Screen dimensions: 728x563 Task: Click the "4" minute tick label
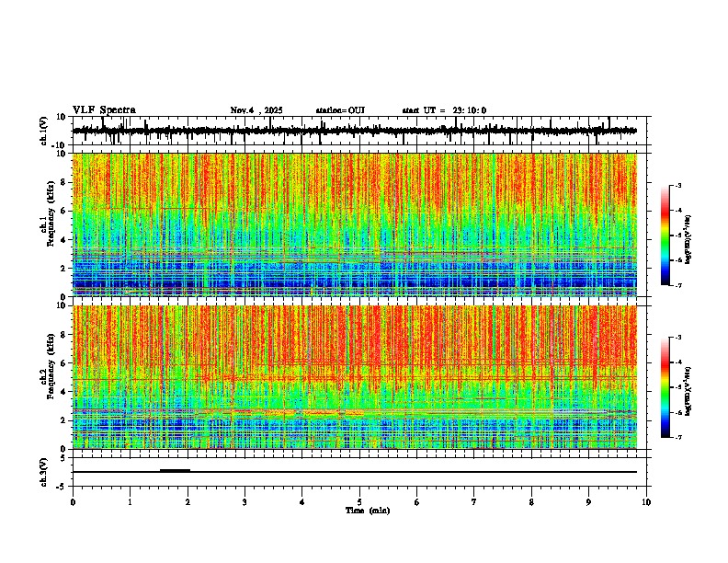(x=301, y=502)
